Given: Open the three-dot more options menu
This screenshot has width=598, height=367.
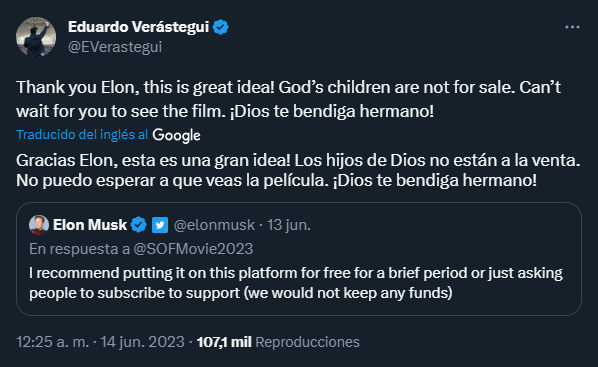Looking at the screenshot, I should (x=572, y=27).
